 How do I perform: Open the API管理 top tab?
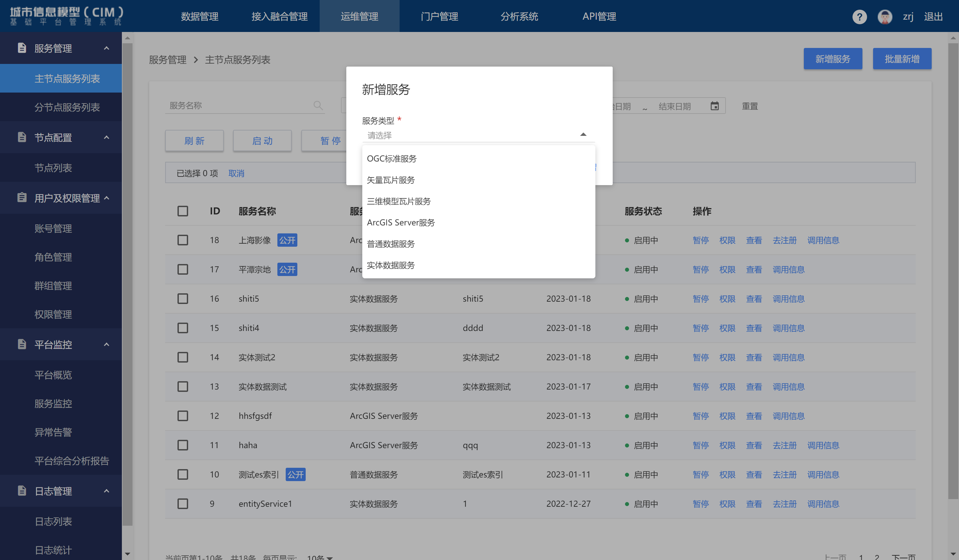click(x=599, y=16)
